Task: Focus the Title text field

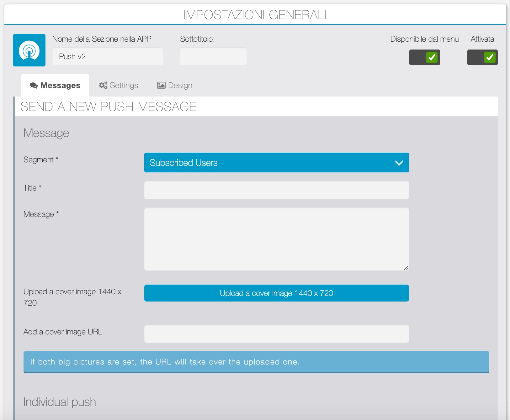Action: pyautogui.click(x=276, y=190)
